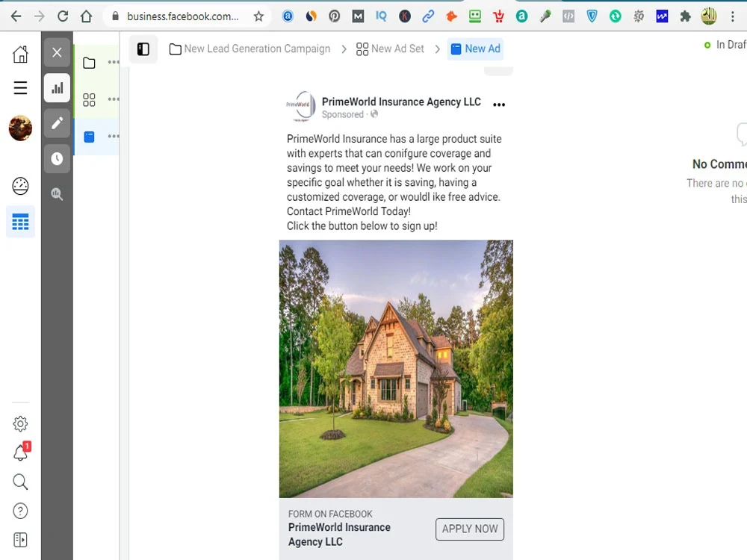Toggle the side panel layout button

143,49
